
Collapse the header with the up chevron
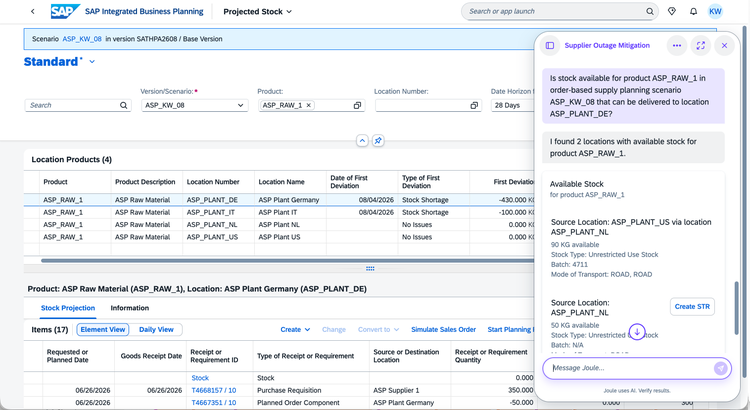click(x=362, y=141)
